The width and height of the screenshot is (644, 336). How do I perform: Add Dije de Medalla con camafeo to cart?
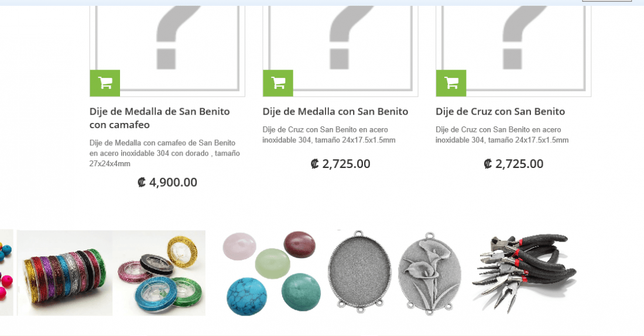click(105, 83)
